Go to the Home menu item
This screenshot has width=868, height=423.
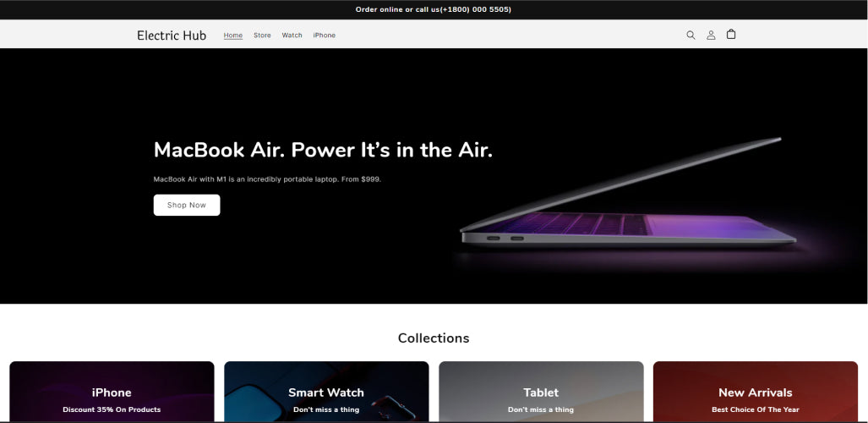click(233, 35)
